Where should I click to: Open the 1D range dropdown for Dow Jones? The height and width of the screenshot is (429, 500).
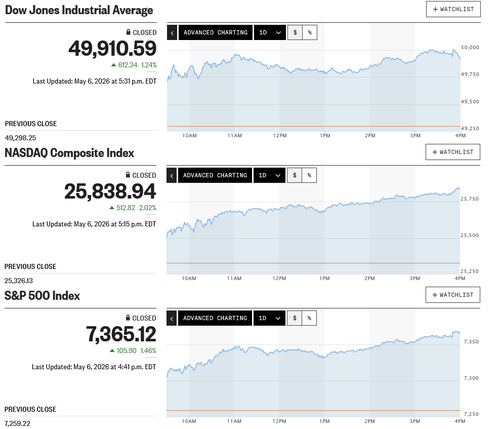click(x=270, y=33)
